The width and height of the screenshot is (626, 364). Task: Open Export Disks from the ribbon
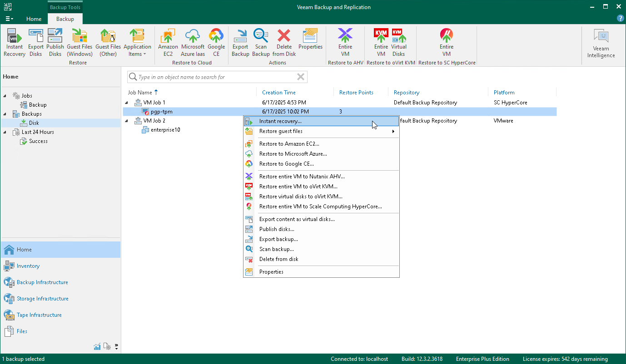(x=36, y=43)
